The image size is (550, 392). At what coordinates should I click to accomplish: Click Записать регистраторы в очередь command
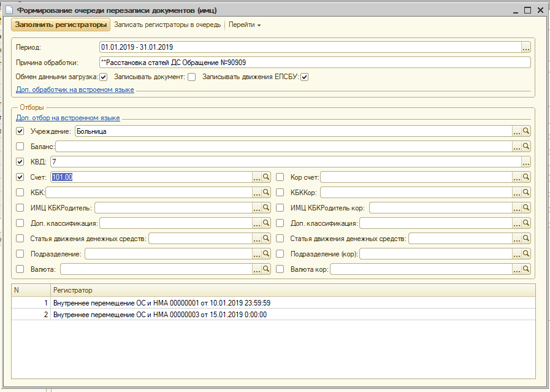tap(167, 25)
